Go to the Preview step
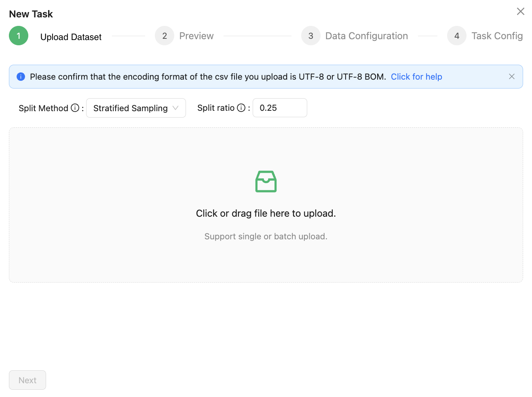The height and width of the screenshot is (397, 532). coord(196,36)
